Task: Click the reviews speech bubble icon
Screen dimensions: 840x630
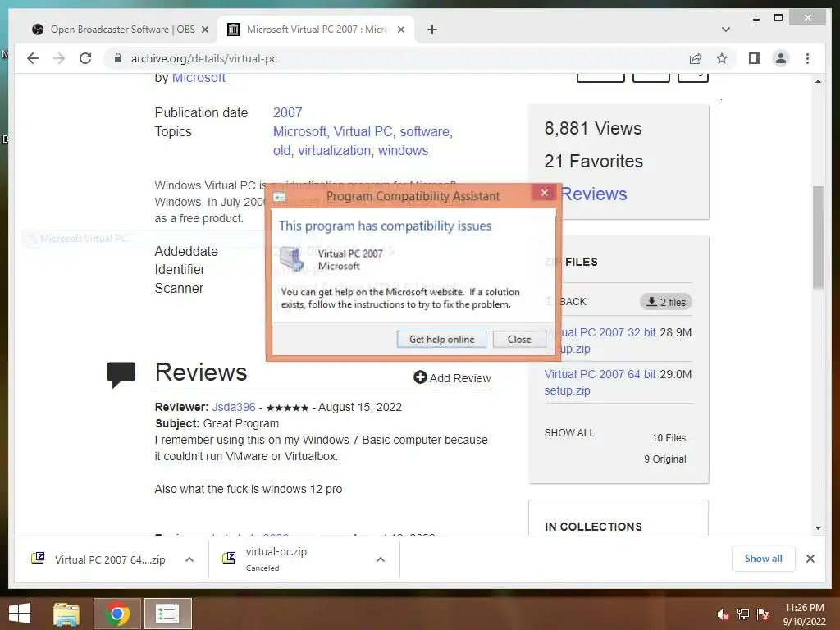Action: coord(121,374)
